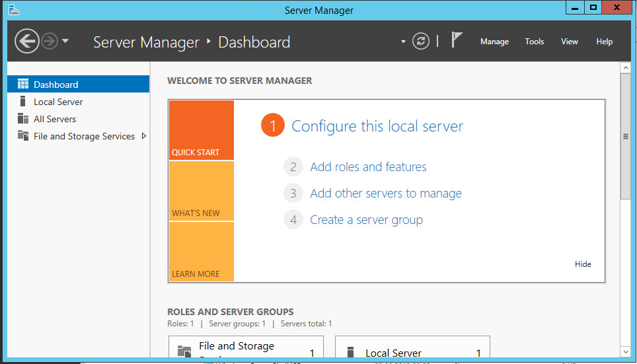Maximize the Server Manager window

pyautogui.click(x=593, y=8)
